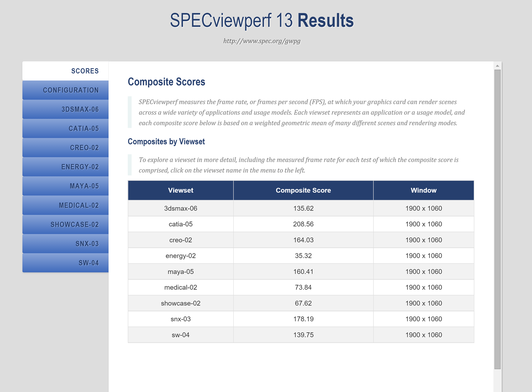Select the catia-05 row score 208.56

(303, 224)
